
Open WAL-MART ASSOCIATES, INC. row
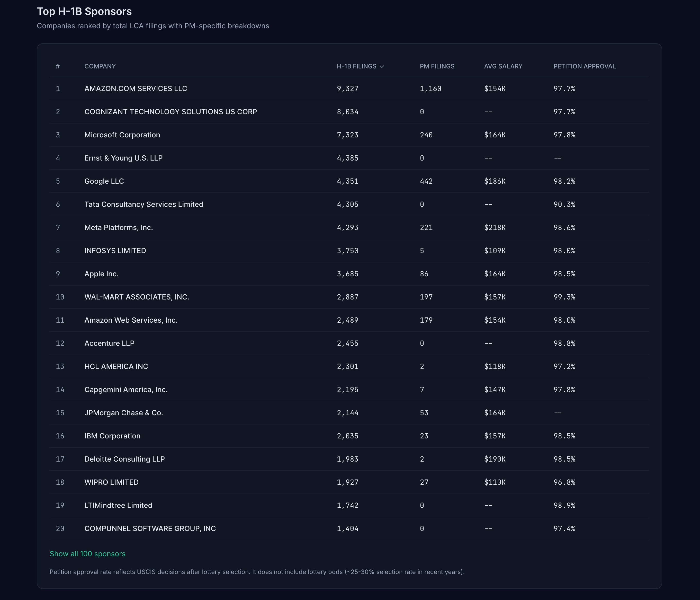coord(137,297)
